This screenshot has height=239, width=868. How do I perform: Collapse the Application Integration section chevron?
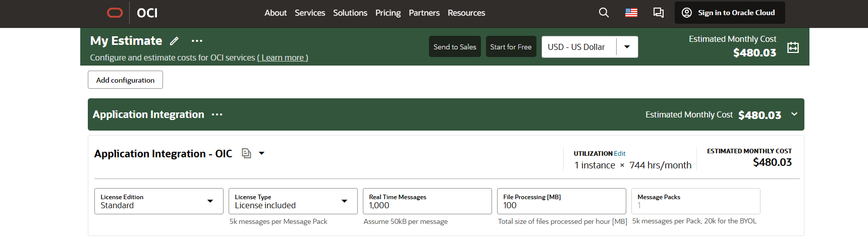[794, 114]
